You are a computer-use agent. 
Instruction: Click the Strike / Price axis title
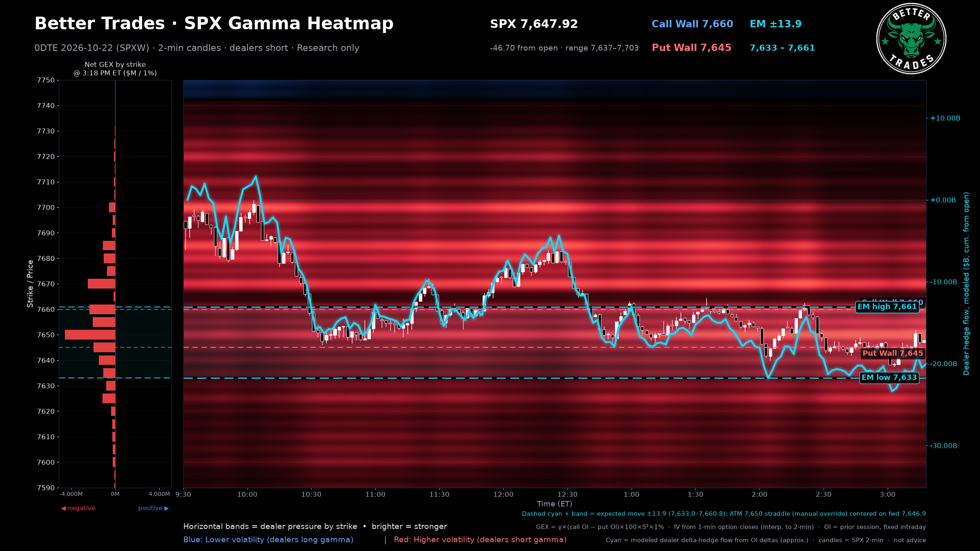[x=30, y=284]
